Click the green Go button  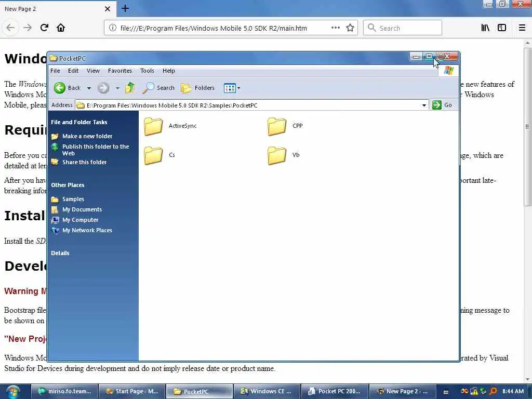(442, 105)
